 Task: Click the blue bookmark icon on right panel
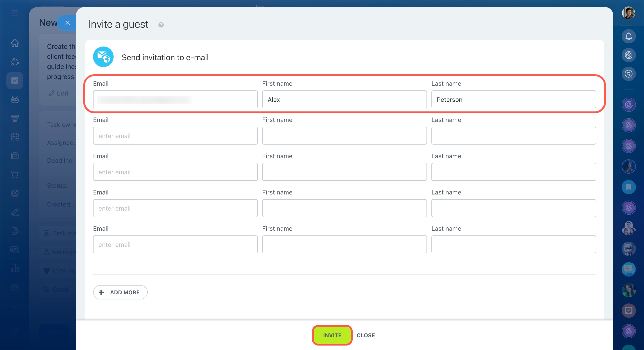[628, 187]
